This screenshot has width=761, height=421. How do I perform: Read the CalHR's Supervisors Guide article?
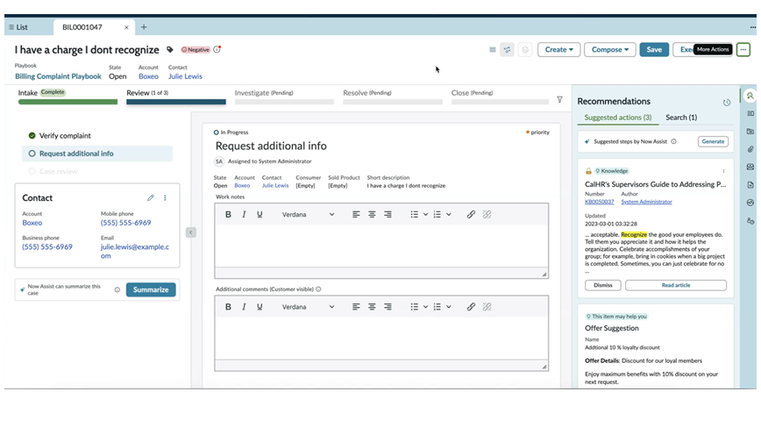[676, 285]
